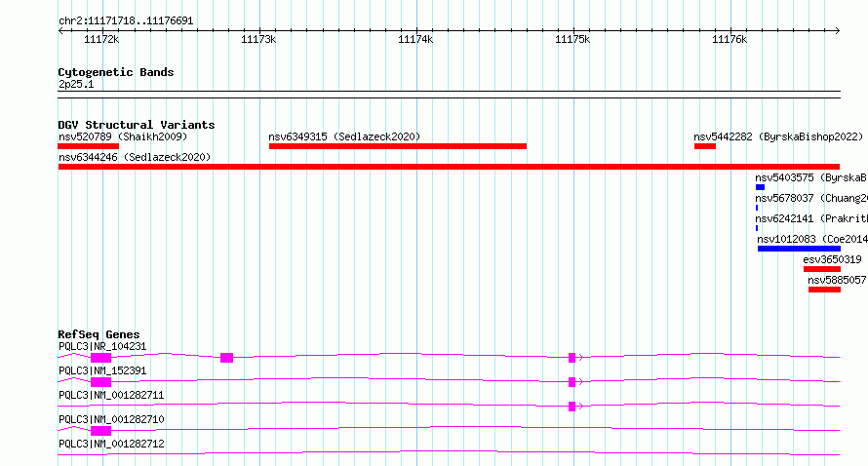Select the red bar under esv3650319
868x466 pixels.
822,269
